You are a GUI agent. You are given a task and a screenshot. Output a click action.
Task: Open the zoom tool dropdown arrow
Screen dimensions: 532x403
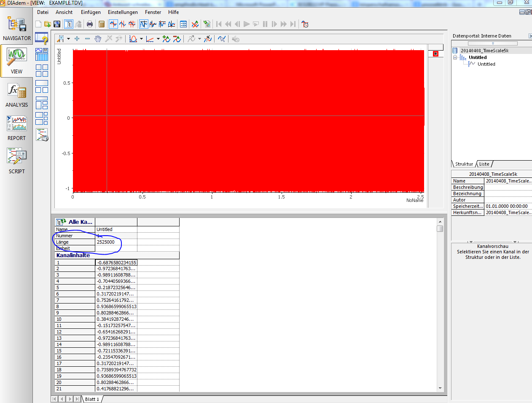[68, 39]
